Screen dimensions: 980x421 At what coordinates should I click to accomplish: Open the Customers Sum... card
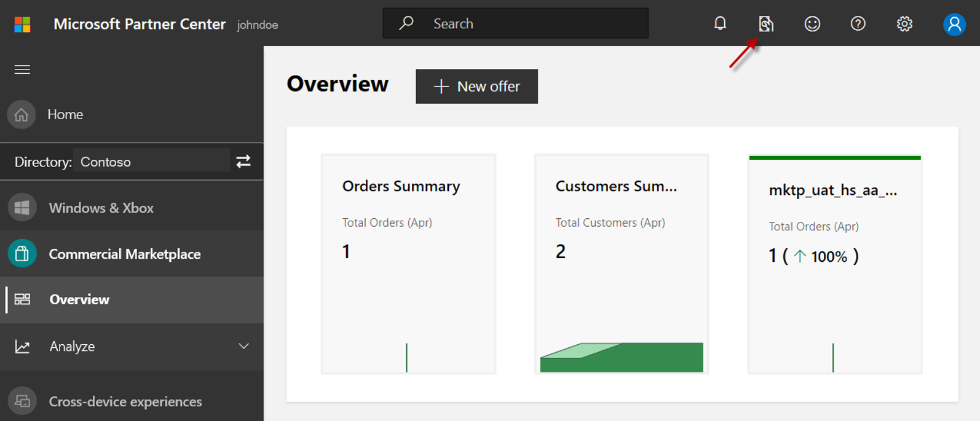pos(622,264)
